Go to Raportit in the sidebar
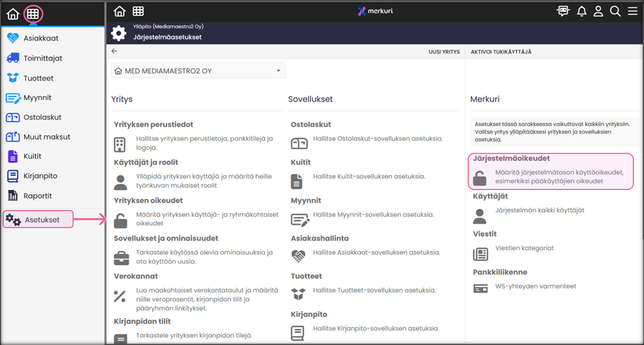Viewport: 644px width, 345px height. click(x=37, y=196)
